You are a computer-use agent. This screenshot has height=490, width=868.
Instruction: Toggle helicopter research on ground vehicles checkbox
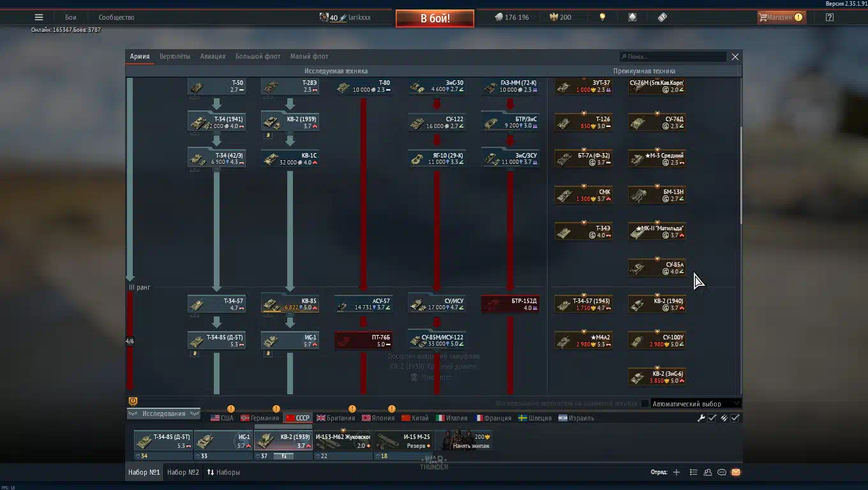[645, 403]
